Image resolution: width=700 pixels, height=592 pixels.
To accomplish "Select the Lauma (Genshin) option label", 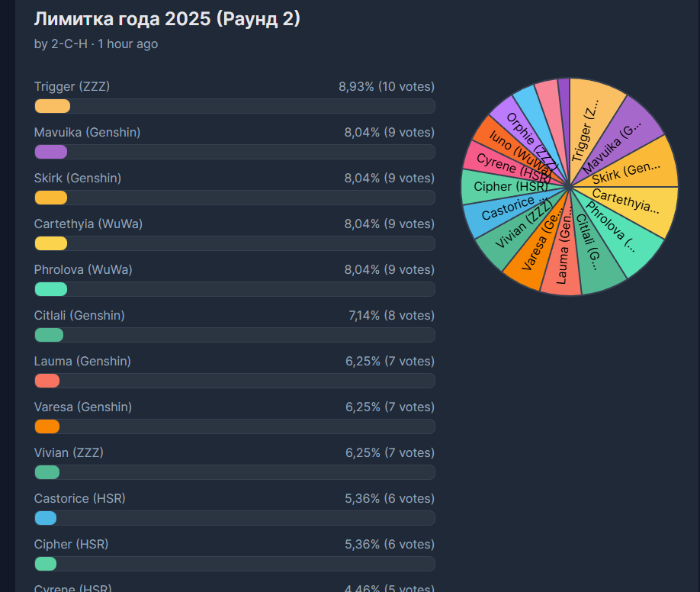I will click(x=82, y=361).
